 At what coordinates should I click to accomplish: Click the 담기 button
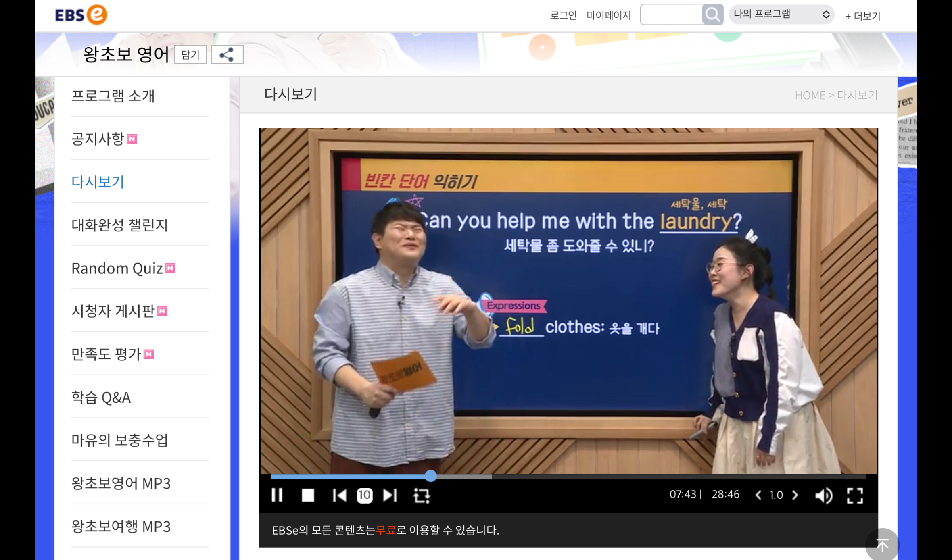click(x=190, y=55)
